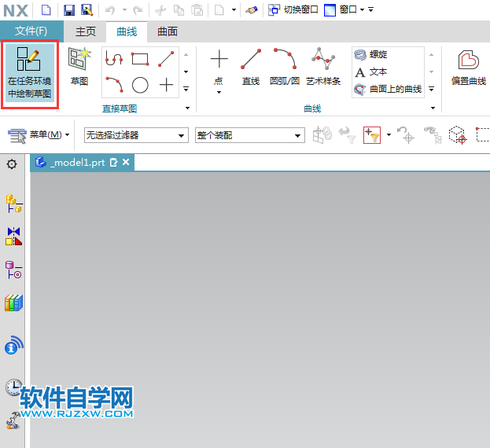Click the 点 point tool
Screen dimensions: 490x448
tap(219, 67)
